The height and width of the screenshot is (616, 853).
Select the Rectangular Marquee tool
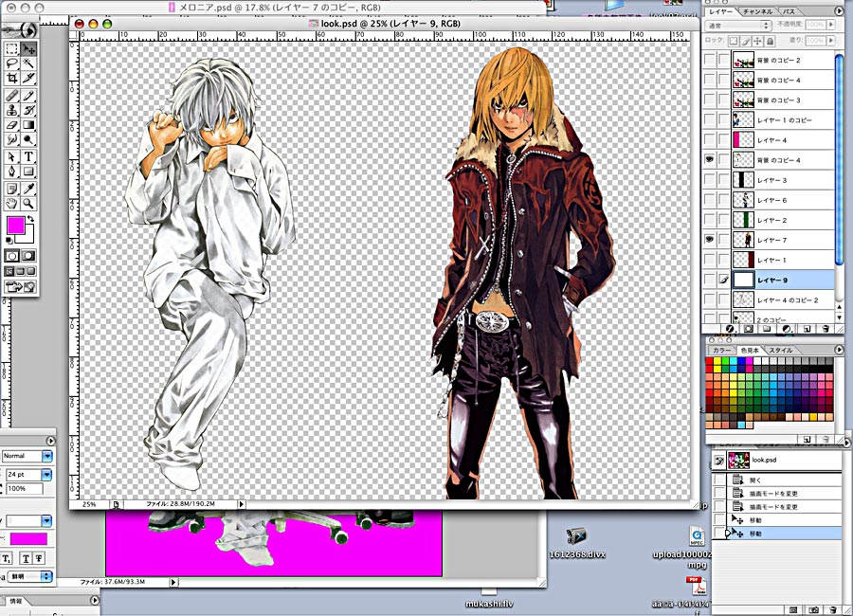[12, 48]
